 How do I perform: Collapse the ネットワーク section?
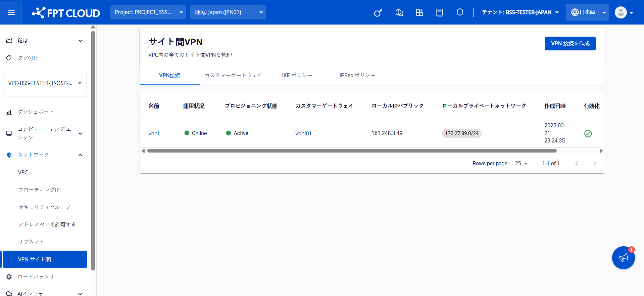(x=80, y=155)
